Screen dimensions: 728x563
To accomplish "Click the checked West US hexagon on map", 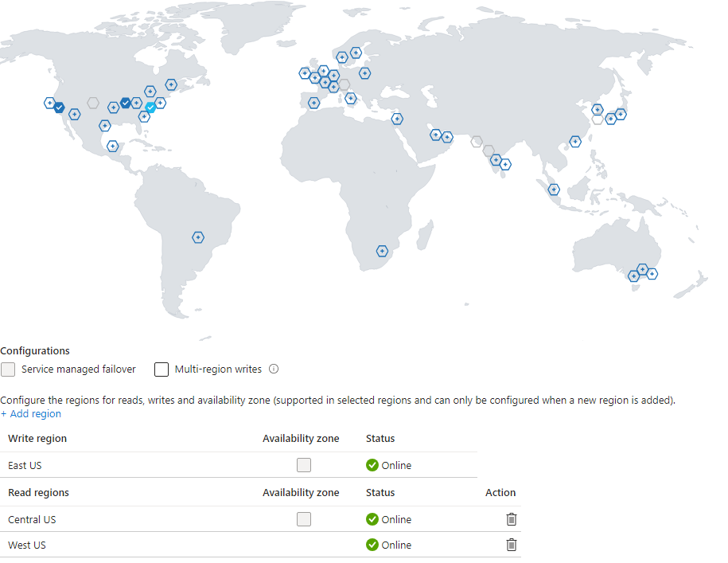I will tap(59, 108).
